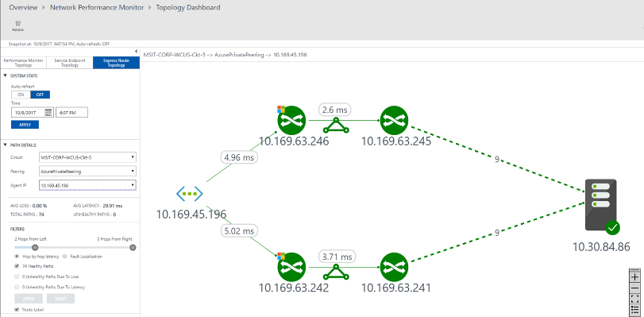Select the virtual network node 10.169.45.196
Screen dimensions: 644x317
click(x=190, y=194)
